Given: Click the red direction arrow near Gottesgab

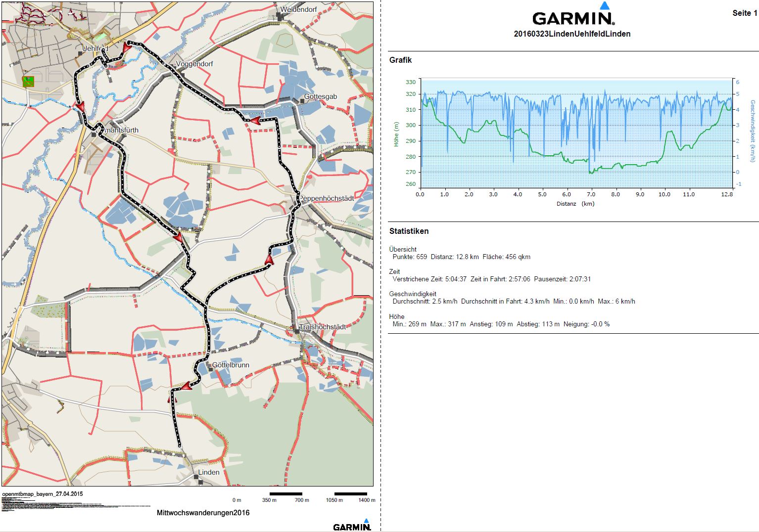Looking at the screenshot, I should 254,121.
